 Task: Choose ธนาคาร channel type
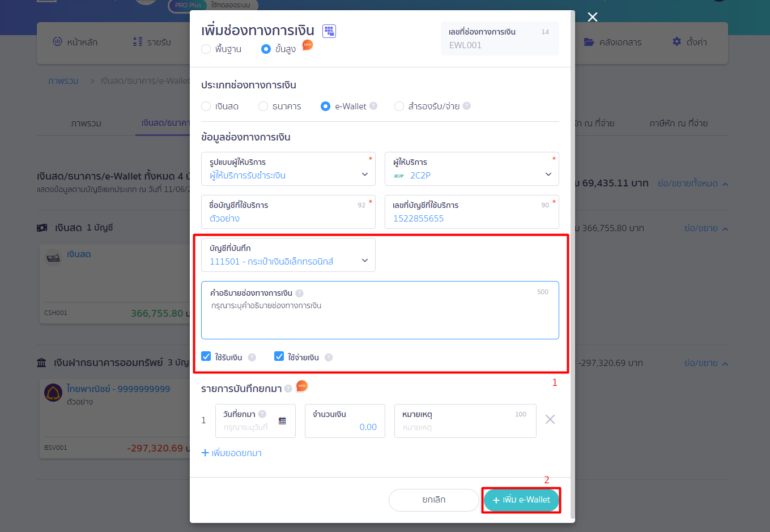tap(263, 106)
